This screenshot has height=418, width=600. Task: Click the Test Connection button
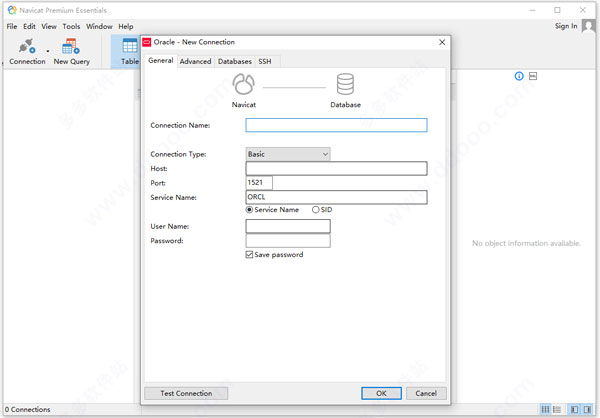pyautogui.click(x=186, y=393)
